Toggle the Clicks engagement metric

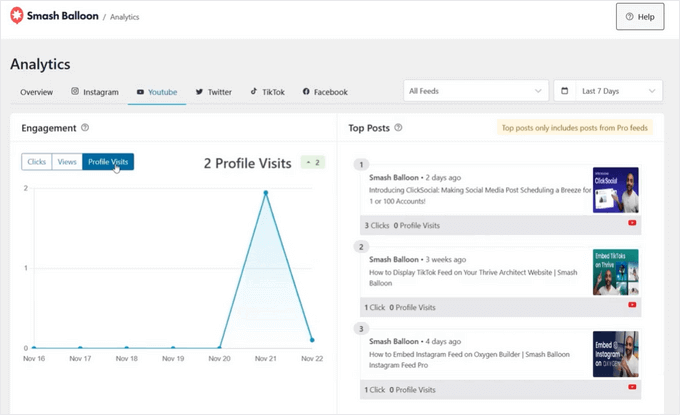[x=37, y=161]
